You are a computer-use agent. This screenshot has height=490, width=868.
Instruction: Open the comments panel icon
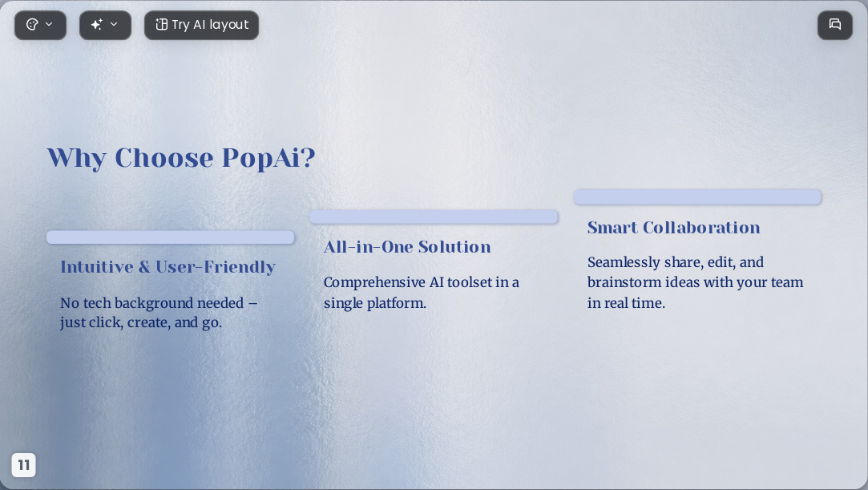pos(835,25)
